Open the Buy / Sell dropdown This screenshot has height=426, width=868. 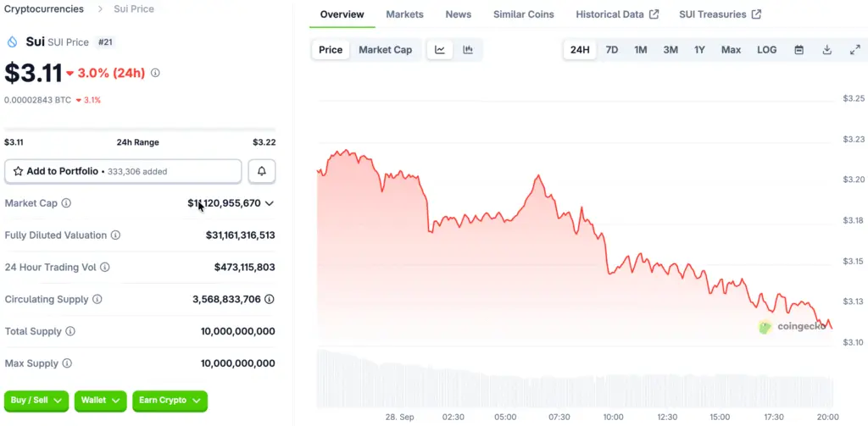click(36, 400)
